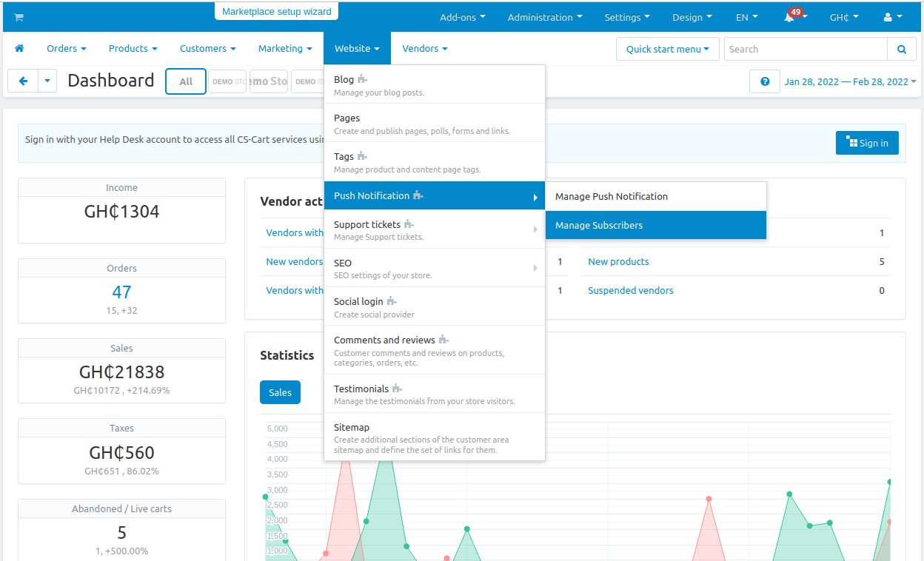Open the user account profile icon menu

click(892, 17)
